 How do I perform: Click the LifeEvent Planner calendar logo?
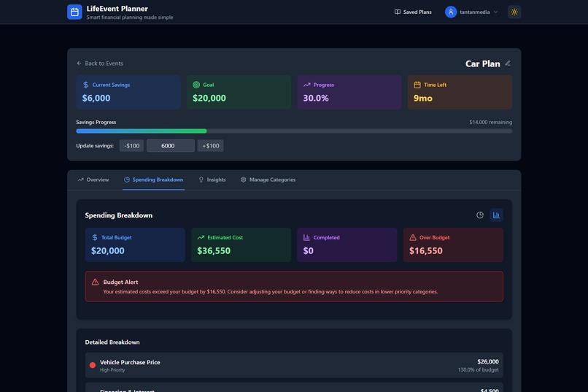tap(74, 12)
